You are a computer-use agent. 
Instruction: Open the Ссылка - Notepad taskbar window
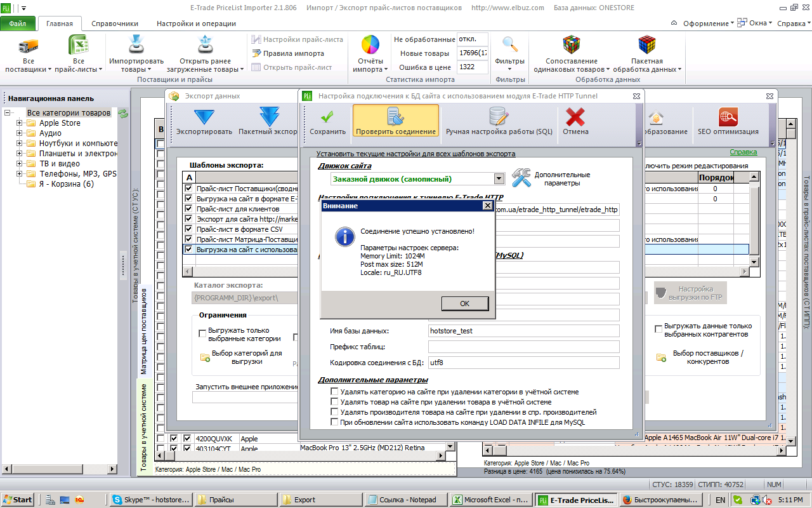tap(405, 500)
